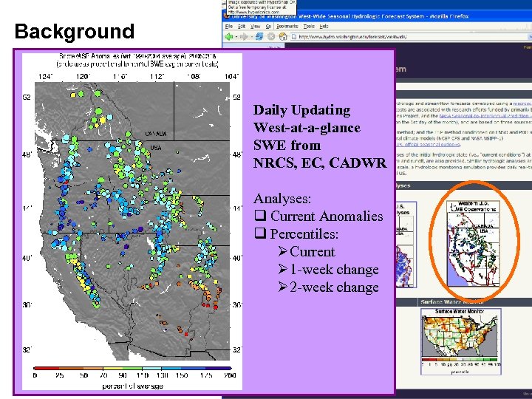Click the Stop loading icon in Firefox

click(x=271, y=36)
